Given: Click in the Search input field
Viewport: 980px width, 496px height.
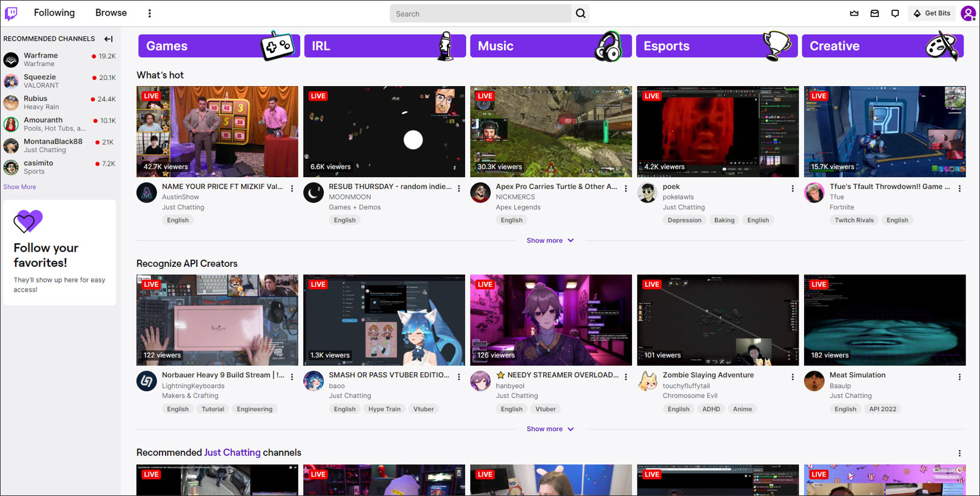Looking at the screenshot, I should click(480, 13).
